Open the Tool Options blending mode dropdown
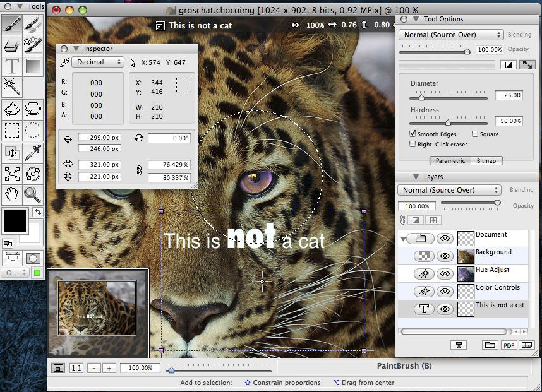542x392 pixels. pyautogui.click(x=451, y=35)
